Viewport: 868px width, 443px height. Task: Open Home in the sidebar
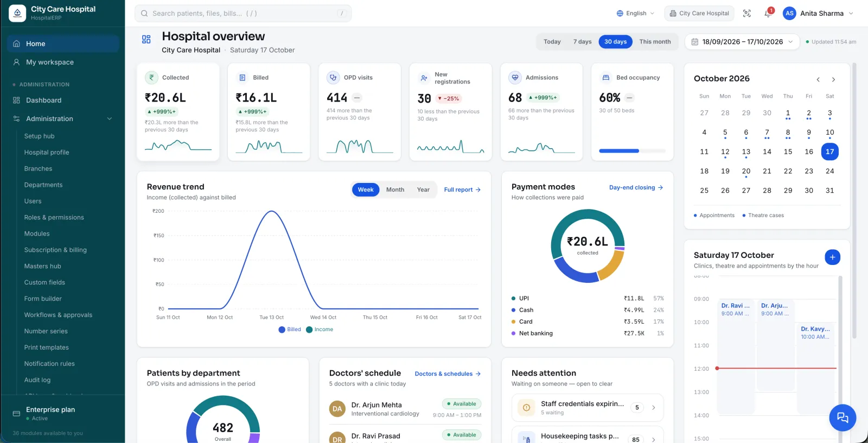63,44
